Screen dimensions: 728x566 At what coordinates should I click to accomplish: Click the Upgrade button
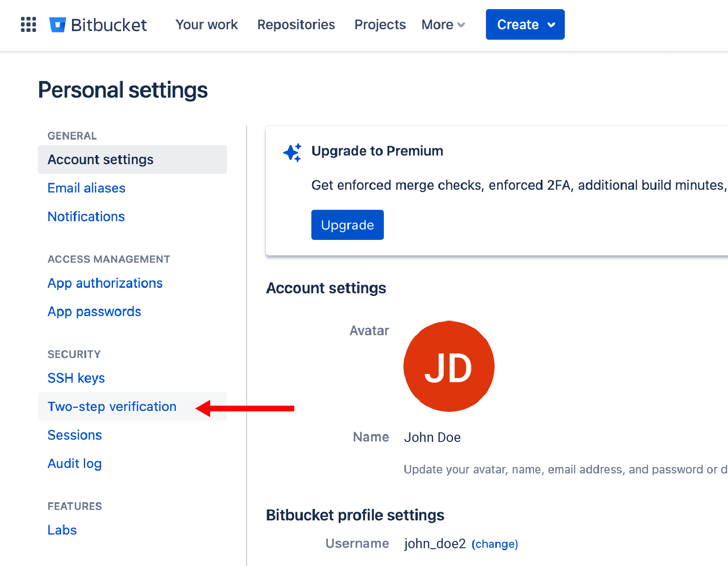pyautogui.click(x=347, y=225)
